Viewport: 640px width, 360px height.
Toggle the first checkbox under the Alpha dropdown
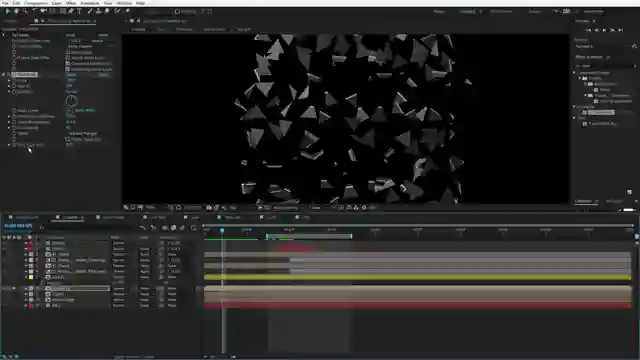pos(68,52)
